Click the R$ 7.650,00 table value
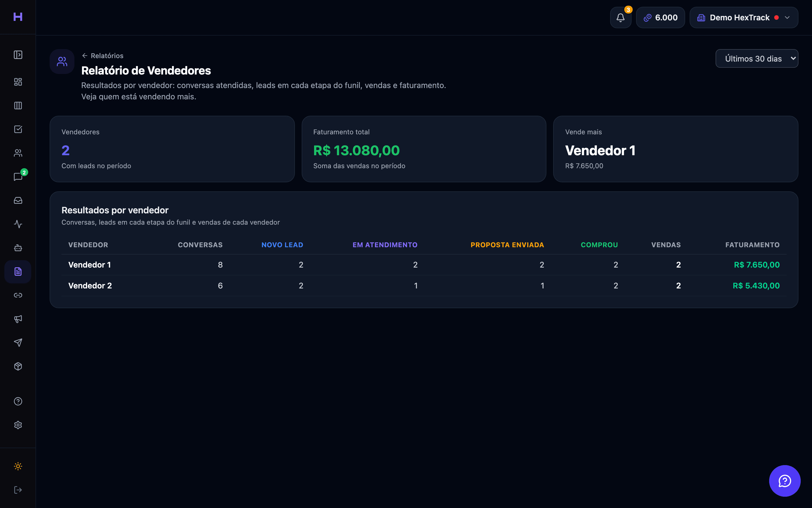Viewport: 812px width, 508px height. point(757,265)
